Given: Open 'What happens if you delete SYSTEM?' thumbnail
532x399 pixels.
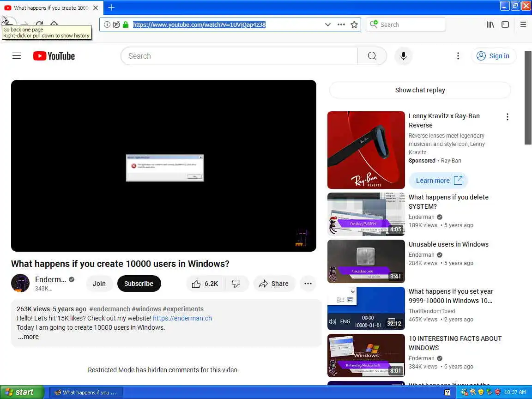Looking at the screenshot, I should pos(366,214).
